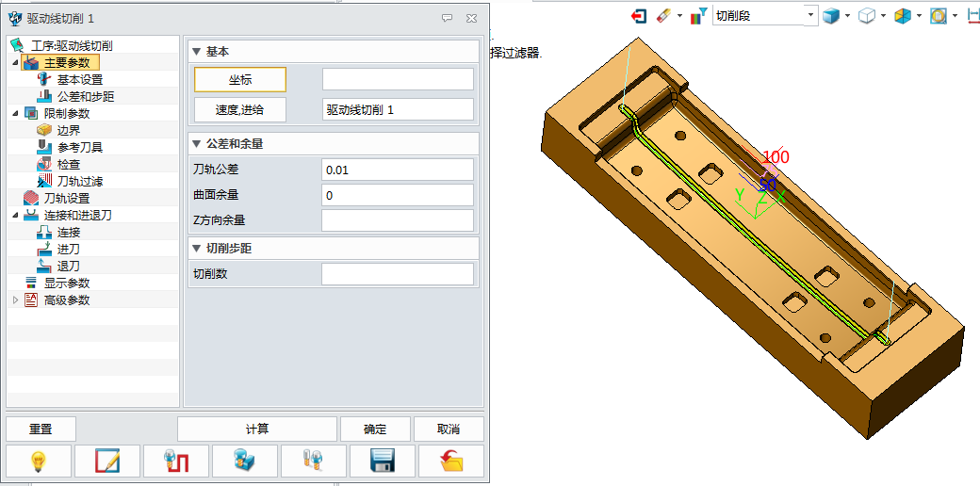Click the edit pencil icon button
Viewport: 980px width, 486px height.
108,461
